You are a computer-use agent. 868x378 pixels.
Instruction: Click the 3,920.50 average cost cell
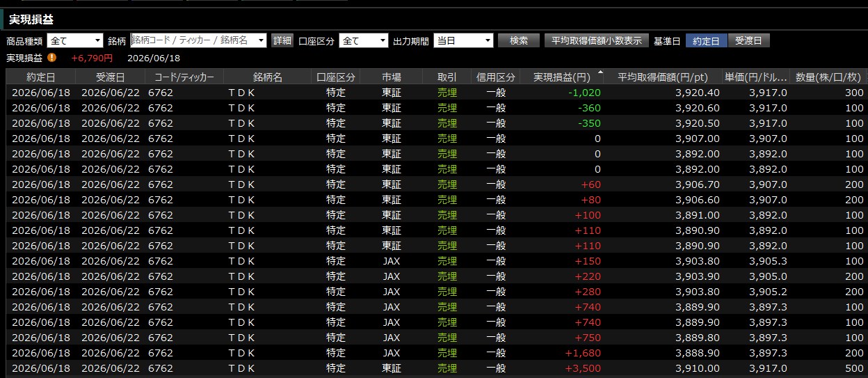tap(698, 123)
